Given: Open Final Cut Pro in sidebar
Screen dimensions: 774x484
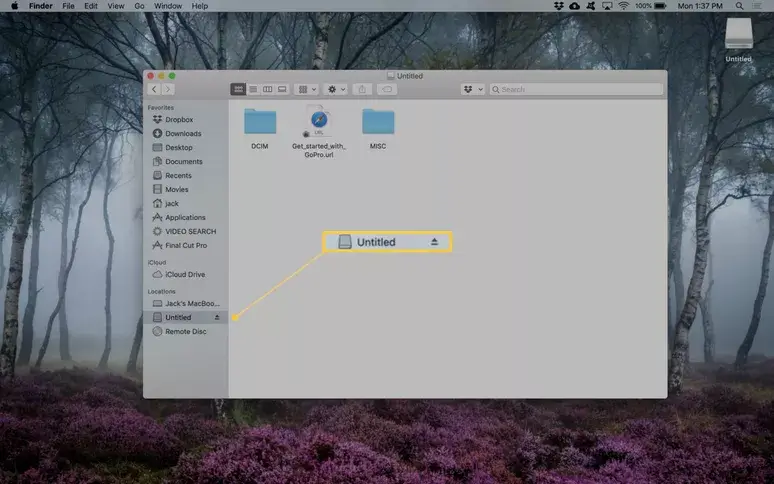Looking at the screenshot, I should (186, 245).
